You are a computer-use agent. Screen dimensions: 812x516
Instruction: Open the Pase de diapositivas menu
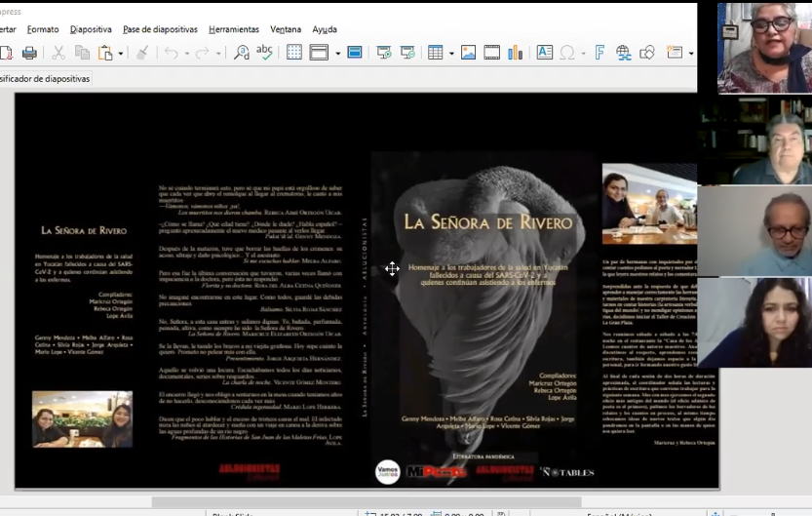(x=160, y=29)
